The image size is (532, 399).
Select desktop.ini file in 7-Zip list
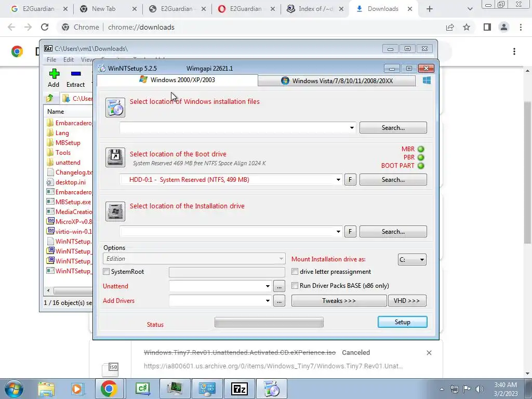tap(71, 182)
